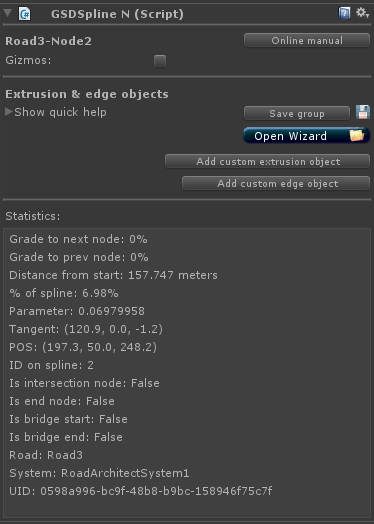Click the Save group button
374x524 pixels.
click(297, 114)
